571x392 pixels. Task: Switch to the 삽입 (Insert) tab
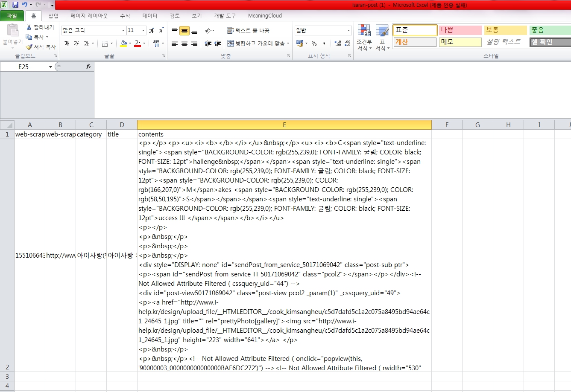(x=53, y=16)
